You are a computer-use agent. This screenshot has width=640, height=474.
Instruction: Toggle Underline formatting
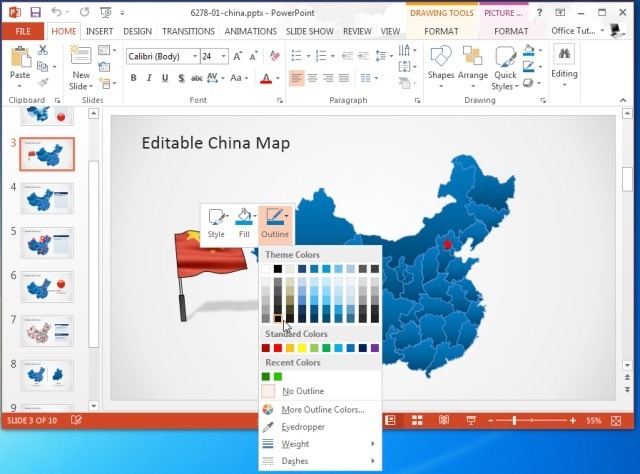[165, 78]
